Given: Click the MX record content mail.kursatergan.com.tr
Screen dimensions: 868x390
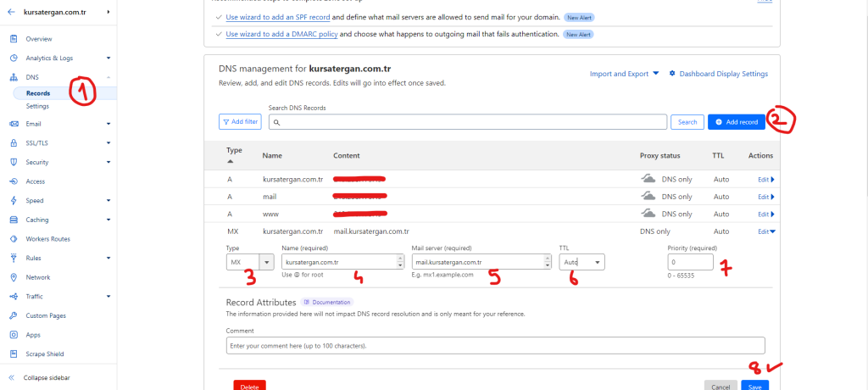Looking at the screenshot, I should click(x=371, y=231).
